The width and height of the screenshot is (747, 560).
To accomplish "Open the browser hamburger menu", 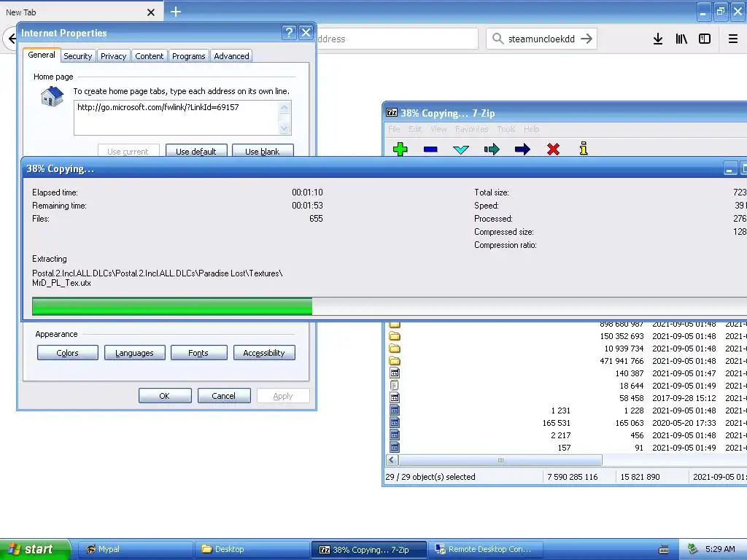I will point(733,39).
